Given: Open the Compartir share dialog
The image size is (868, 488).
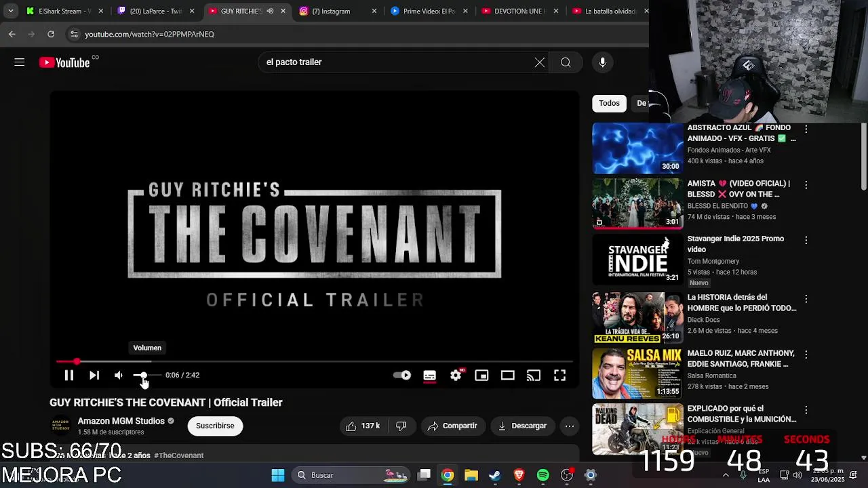Looking at the screenshot, I should click(x=453, y=426).
